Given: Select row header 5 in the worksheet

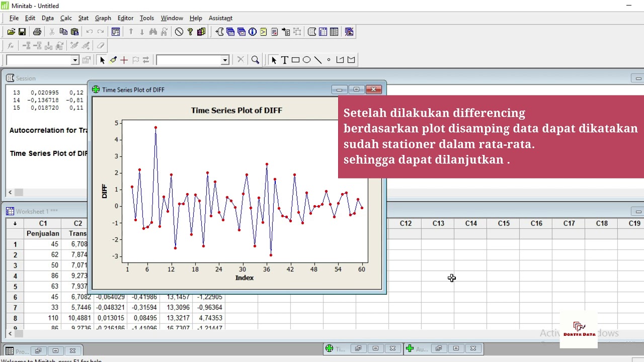Looking at the screenshot, I should (15, 287).
